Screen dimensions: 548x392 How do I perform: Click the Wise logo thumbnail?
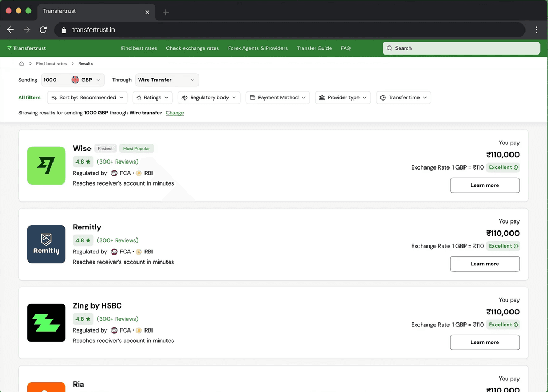[x=47, y=166]
